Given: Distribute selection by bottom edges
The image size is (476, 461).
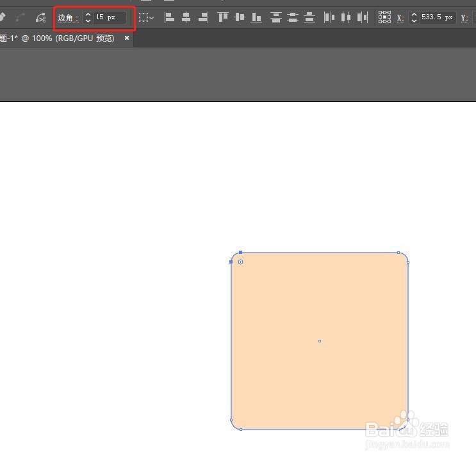Looking at the screenshot, I should pos(309,17).
